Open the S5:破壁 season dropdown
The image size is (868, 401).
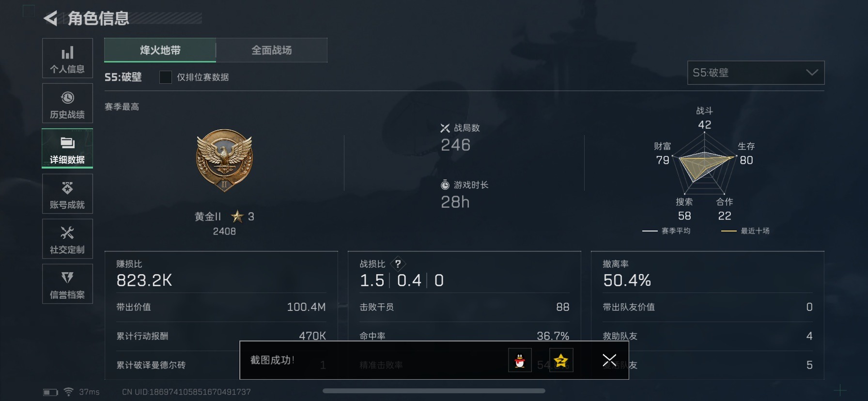point(756,73)
